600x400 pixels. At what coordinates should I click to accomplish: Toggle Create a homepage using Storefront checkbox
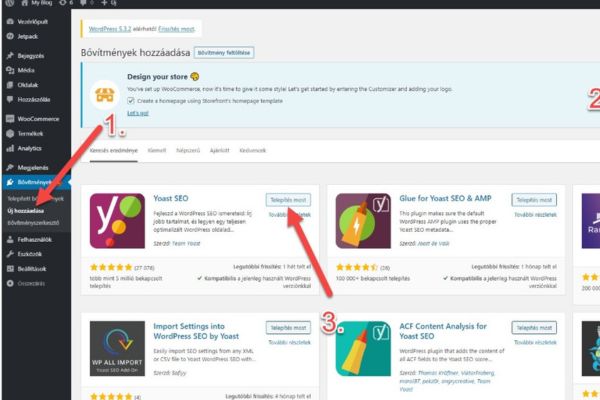pos(131,101)
